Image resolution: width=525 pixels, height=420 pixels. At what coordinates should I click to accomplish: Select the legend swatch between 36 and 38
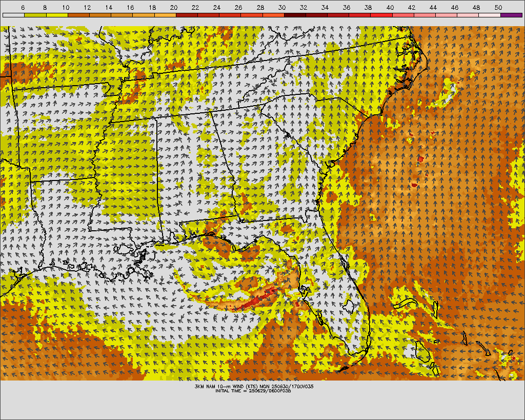click(360, 15)
